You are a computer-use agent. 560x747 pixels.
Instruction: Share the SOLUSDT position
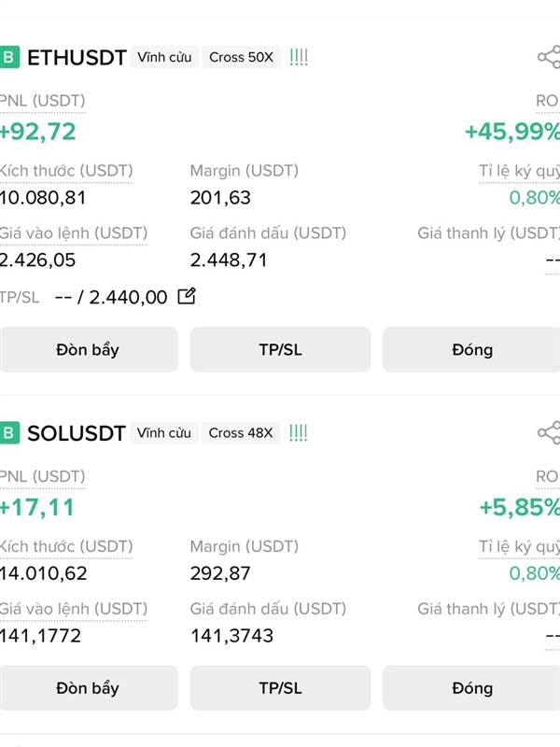click(548, 432)
